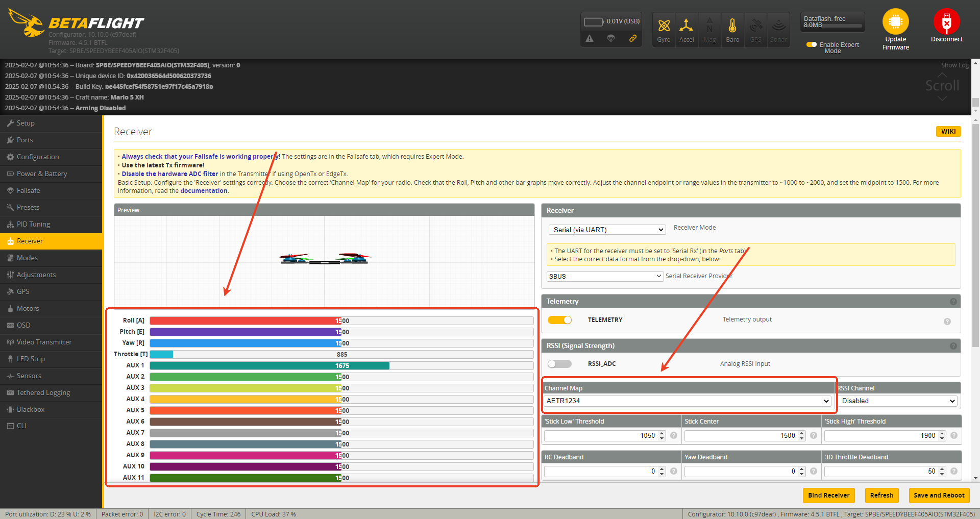The image size is (980, 519).
Task: Turn off the TELEMETRY switch
Action: point(559,320)
